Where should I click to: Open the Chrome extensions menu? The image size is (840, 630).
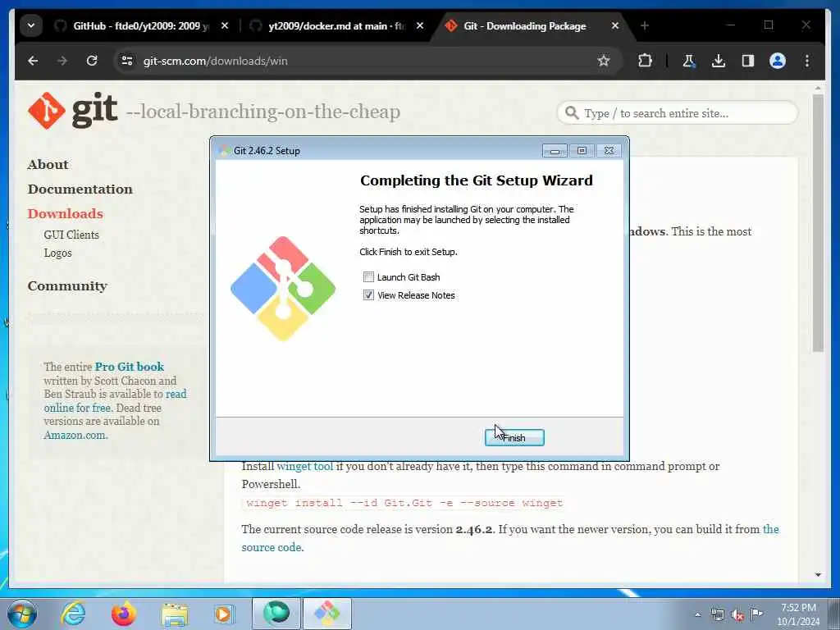pos(645,61)
